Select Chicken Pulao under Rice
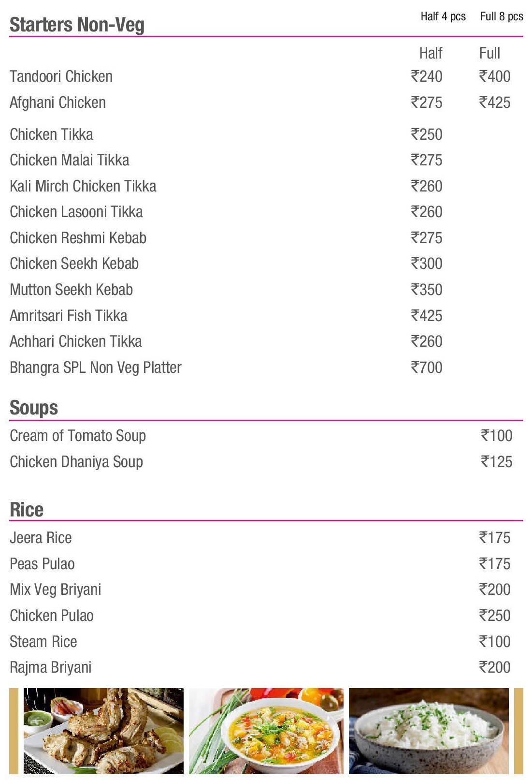532x780 pixels. (x=52, y=616)
